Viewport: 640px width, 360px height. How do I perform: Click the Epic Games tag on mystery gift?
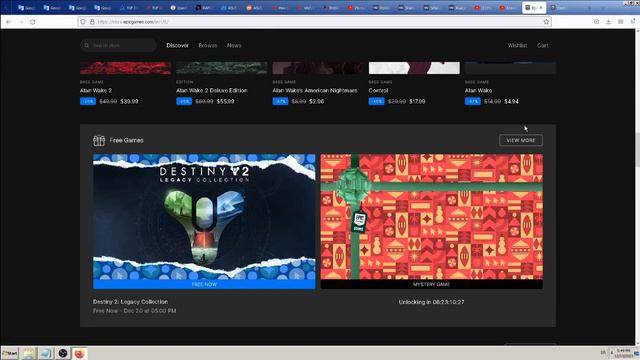coord(359,222)
